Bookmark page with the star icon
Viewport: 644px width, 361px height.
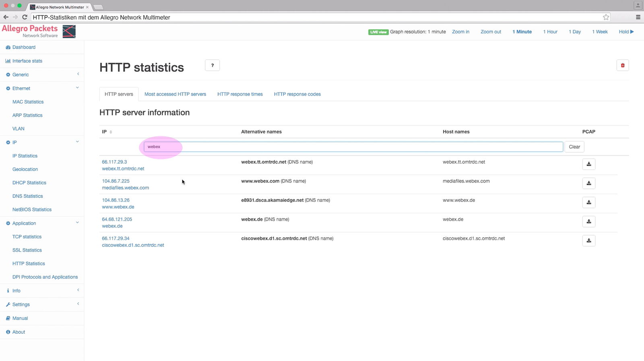point(606,17)
